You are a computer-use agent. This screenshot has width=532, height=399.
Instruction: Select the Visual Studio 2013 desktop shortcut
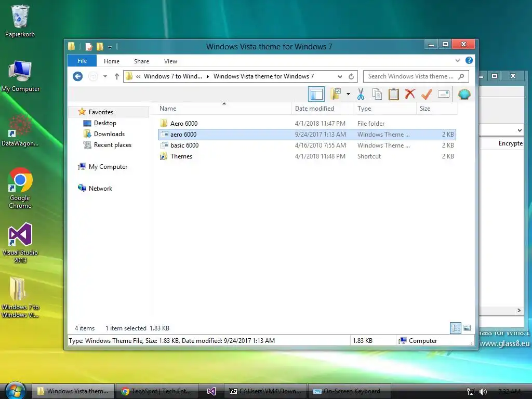(x=20, y=243)
